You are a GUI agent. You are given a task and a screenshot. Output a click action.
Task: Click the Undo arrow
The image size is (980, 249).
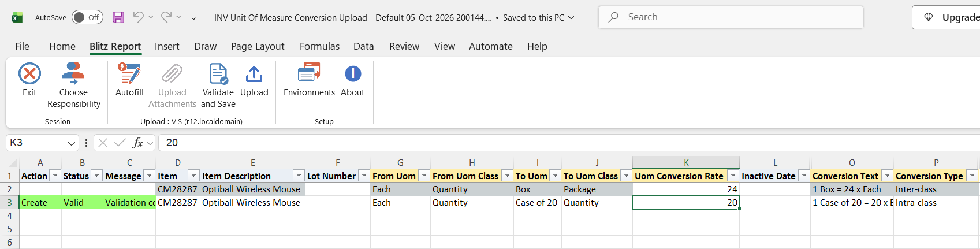coord(138,17)
